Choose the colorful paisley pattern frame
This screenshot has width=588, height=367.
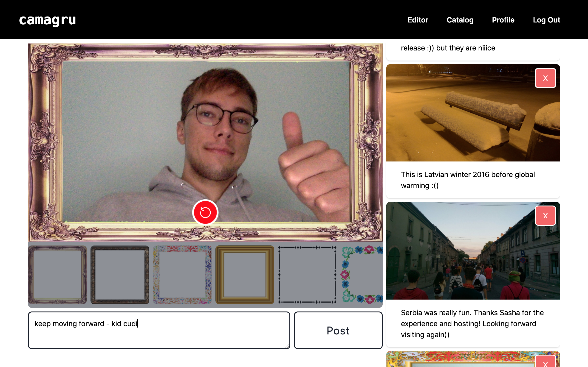(182, 275)
